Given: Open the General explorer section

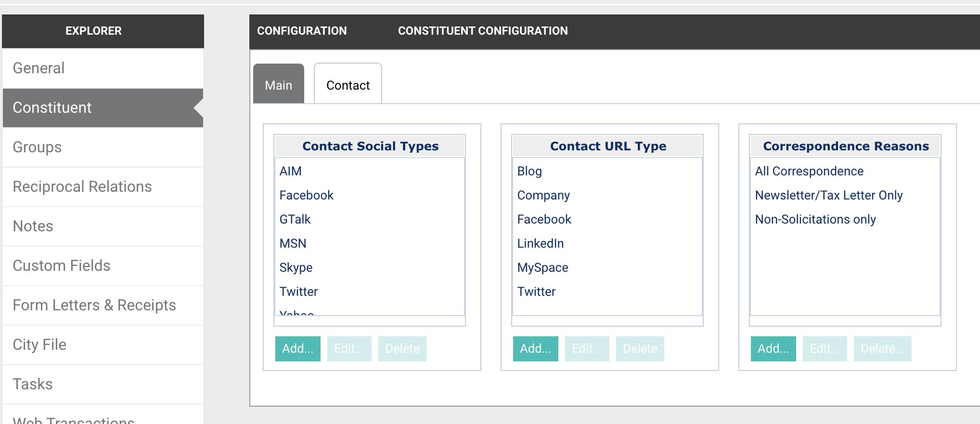Looking at the screenshot, I should [x=39, y=68].
